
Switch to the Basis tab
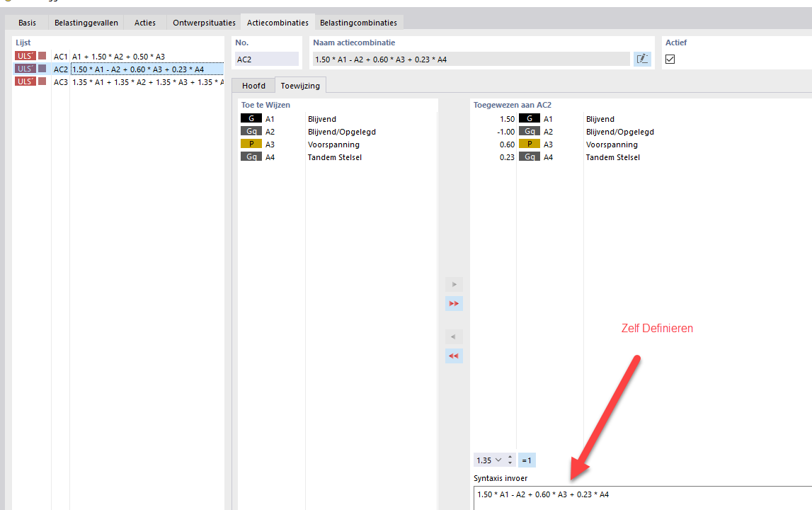[x=27, y=23]
